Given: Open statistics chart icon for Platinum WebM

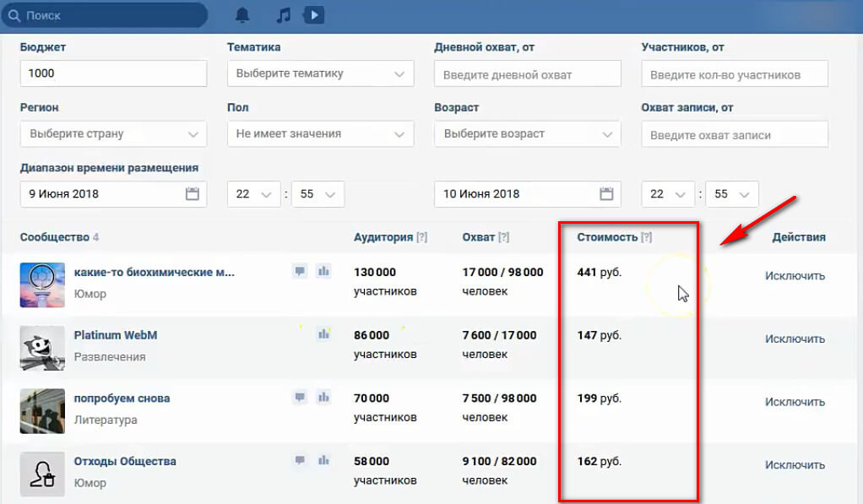Looking at the screenshot, I should pos(323,334).
